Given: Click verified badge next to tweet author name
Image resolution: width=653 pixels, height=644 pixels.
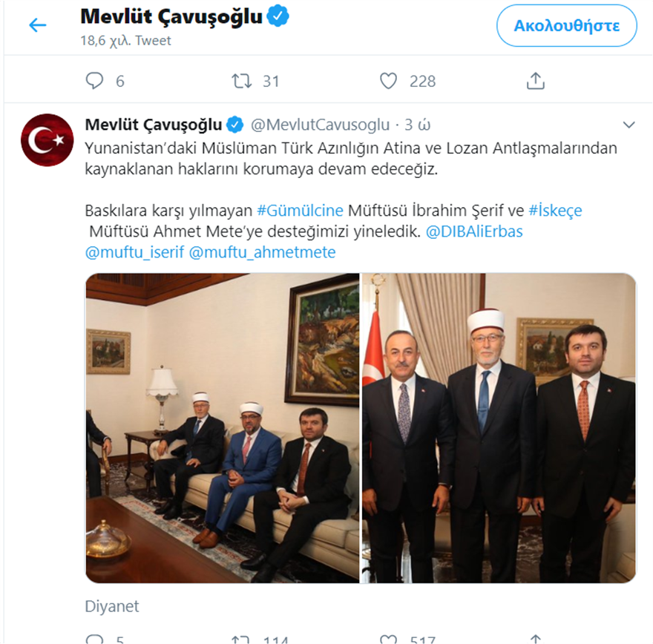Looking at the screenshot, I should 235,125.
